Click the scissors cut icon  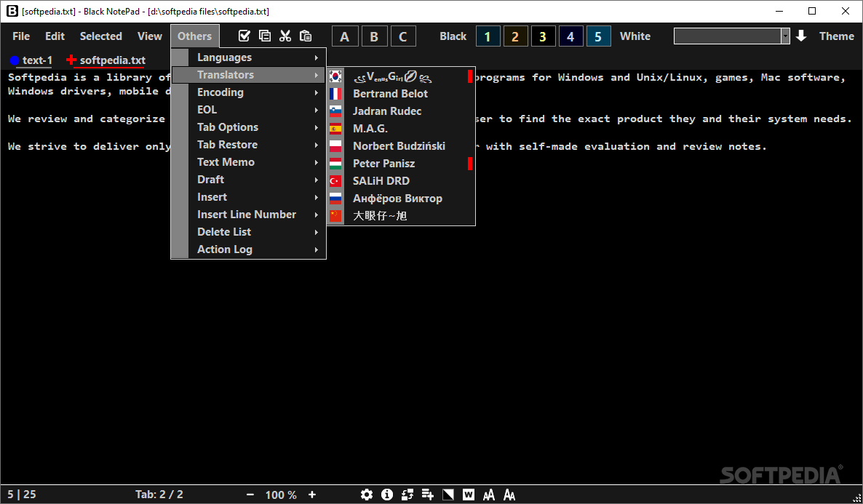pos(285,36)
